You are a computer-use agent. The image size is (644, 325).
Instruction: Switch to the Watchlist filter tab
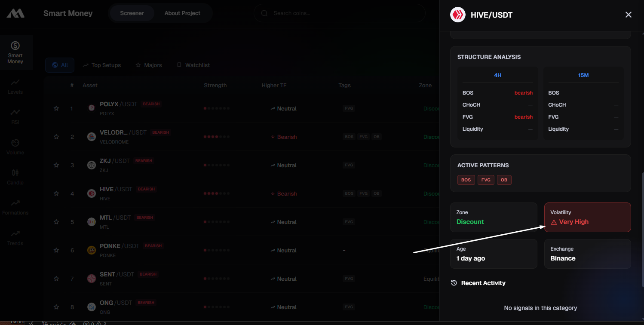pos(193,65)
